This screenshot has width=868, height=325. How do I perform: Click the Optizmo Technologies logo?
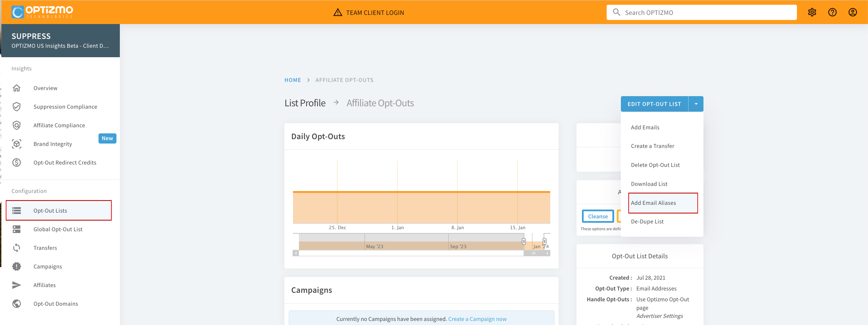(42, 12)
